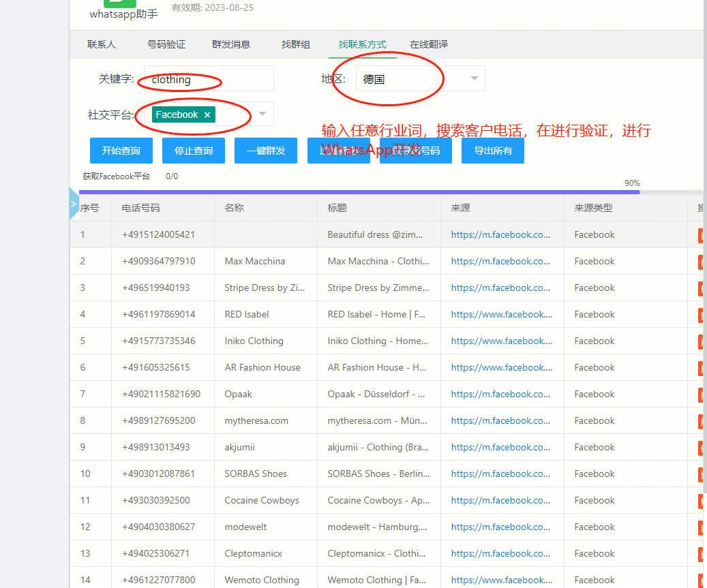This screenshot has height=588, width=707.
Task: Select phone number +4915124005421
Action: 158,235
